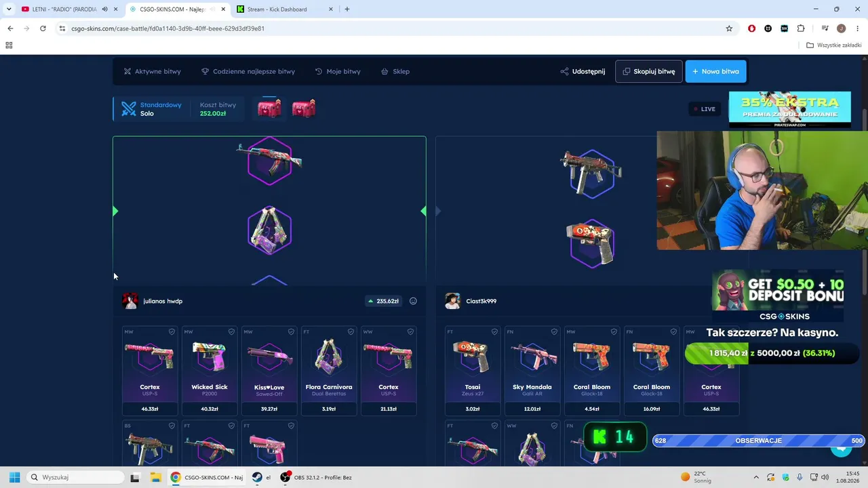Open Codzienne najlepsze bitwy section
868x488 pixels.
[x=248, y=71]
